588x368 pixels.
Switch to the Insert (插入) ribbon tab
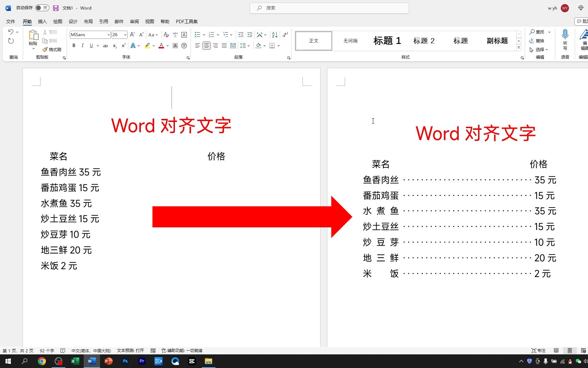point(42,21)
